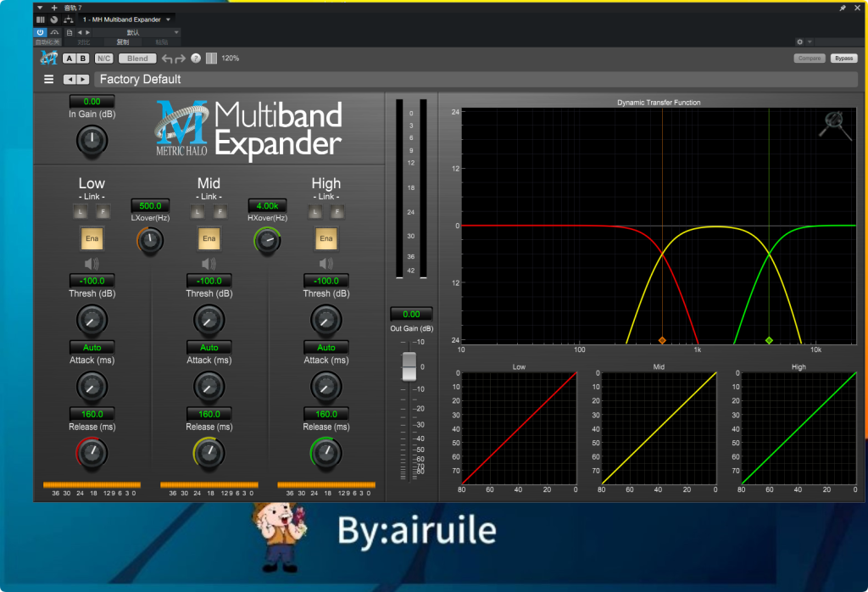The width and height of the screenshot is (868, 592).
Task: Click the N/C button
Action: (103, 59)
